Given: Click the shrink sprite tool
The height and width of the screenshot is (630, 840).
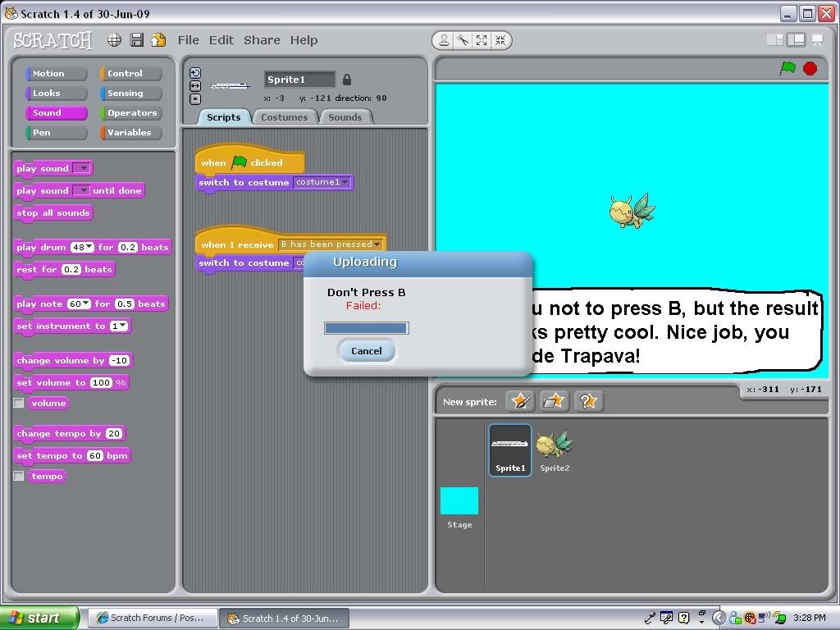Looking at the screenshot, I should click(501, 39).
